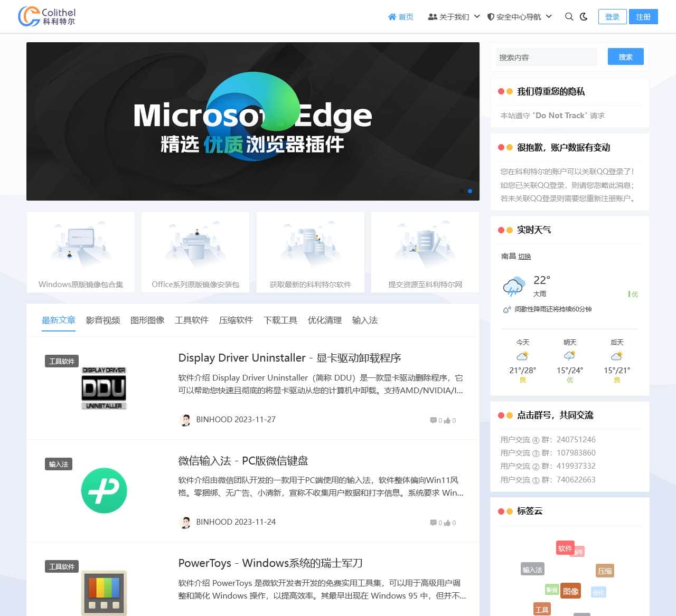Open the DDU uninstaller thumbnail icon
The height and width of the screenshot is (616, 676).
click(104, 388)
